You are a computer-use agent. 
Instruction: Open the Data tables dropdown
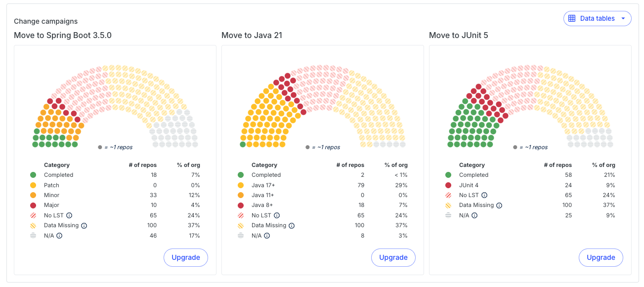tap(597, 19)
